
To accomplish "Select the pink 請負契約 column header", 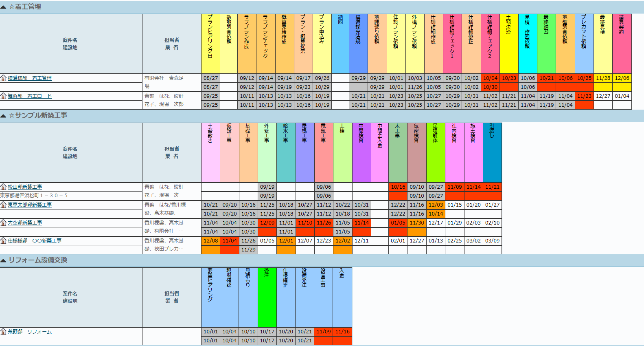I will tap(622, 44).
